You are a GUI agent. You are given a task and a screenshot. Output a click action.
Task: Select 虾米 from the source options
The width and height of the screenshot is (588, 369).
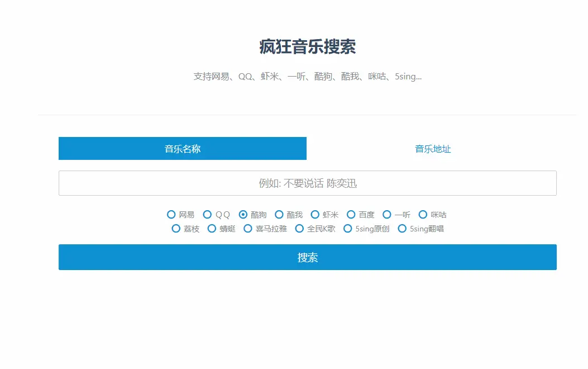point(314,214)
